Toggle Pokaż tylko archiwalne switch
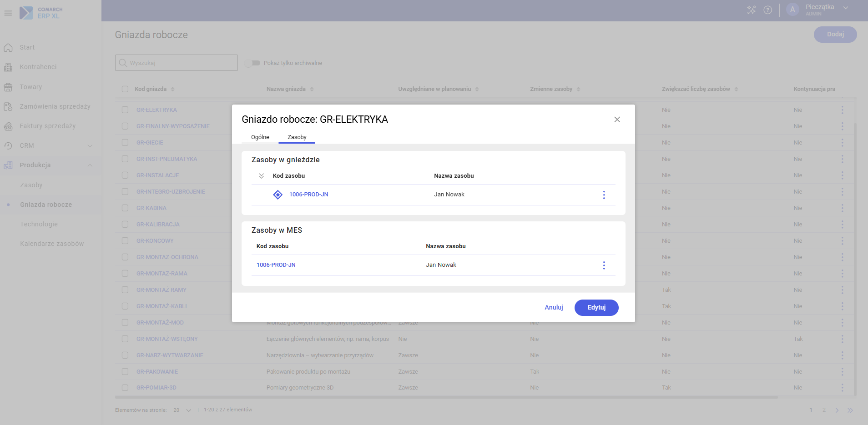 tap(252, 63)
